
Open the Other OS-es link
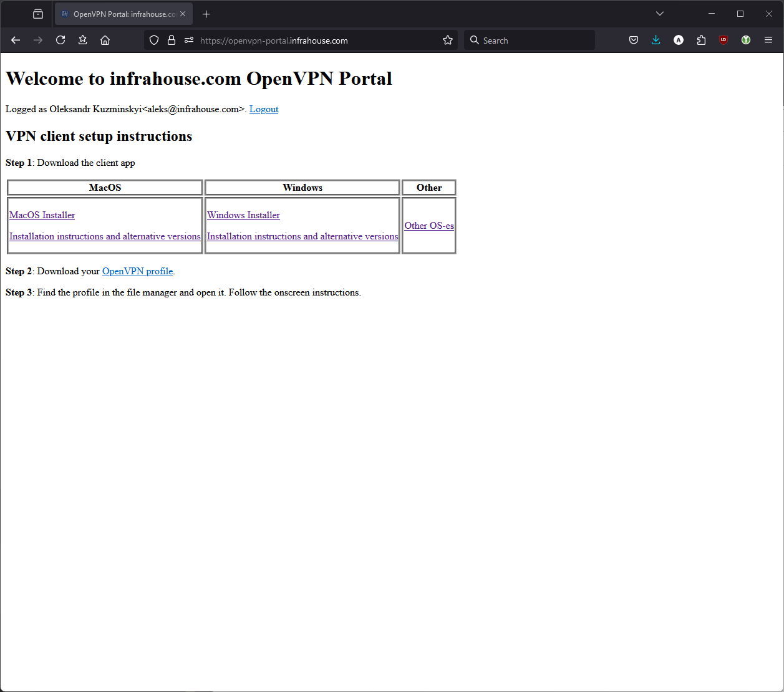pos(429,226)
